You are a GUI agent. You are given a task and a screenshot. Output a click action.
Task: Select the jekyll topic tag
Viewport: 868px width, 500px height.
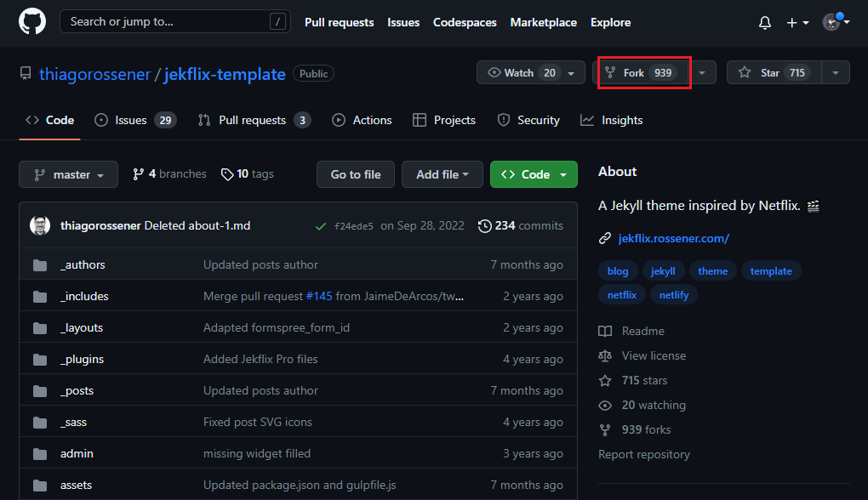coord(663,271)
